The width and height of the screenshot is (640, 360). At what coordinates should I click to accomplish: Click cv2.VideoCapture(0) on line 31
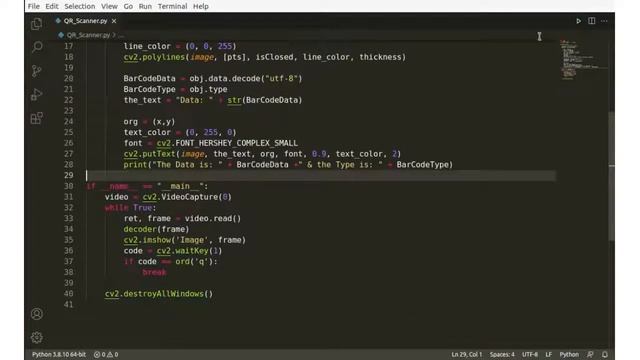(x=187, y=197)
